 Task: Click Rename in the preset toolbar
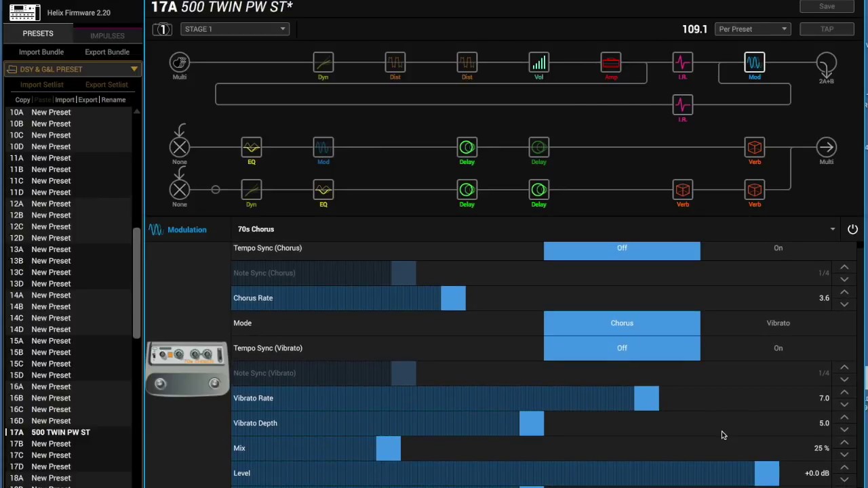click(x=113, y=100)
